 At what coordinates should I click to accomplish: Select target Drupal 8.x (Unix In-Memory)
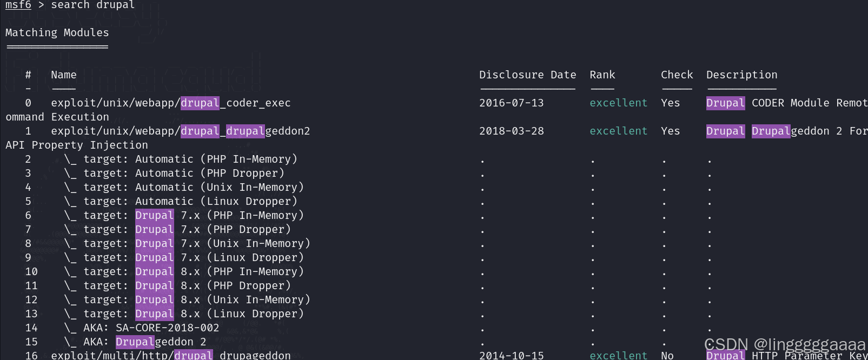187,300
